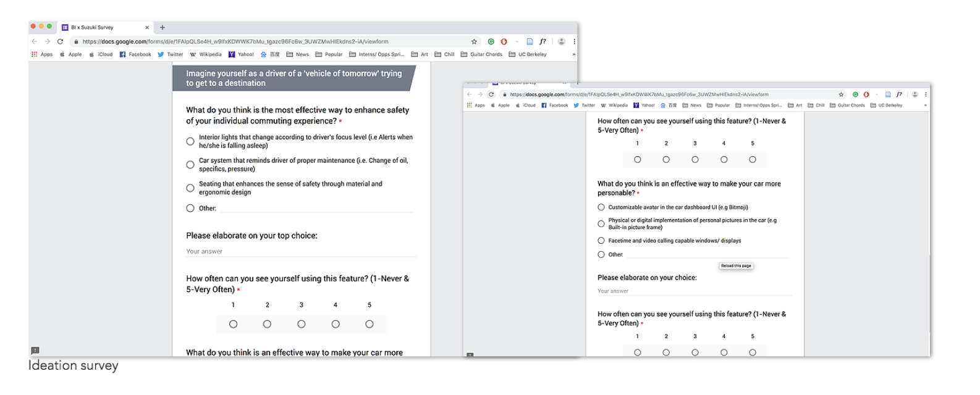
Task: Open Yahoo! bookmark in right window
Action: tap(644, 106)
